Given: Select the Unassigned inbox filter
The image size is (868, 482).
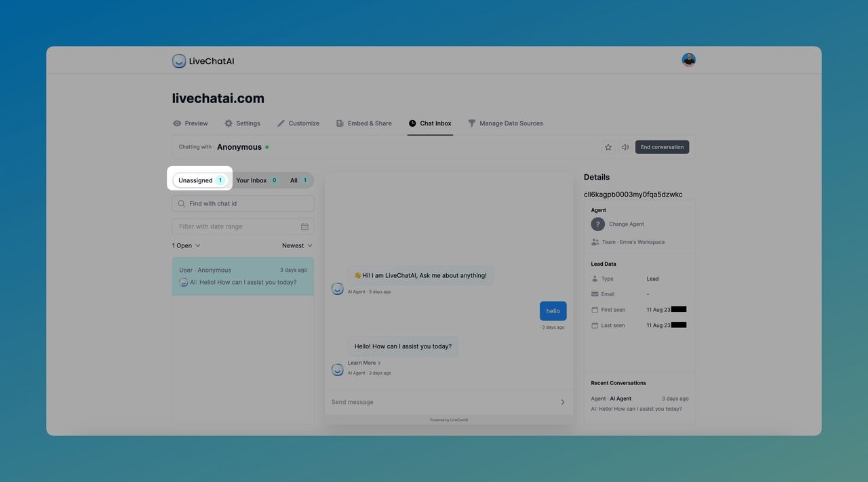Looking at the screenshot, I should pyautogui.click(x=200, y=180).
